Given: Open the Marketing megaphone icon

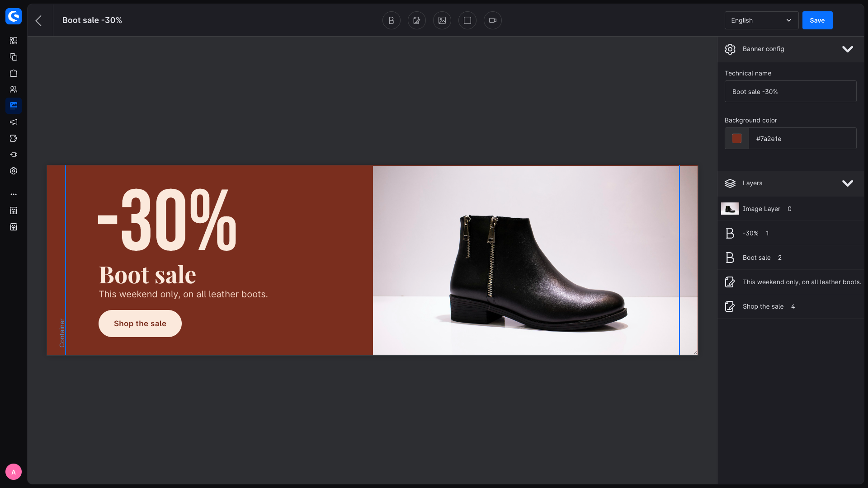Looking at the screenshot, I should coord(14,122).
